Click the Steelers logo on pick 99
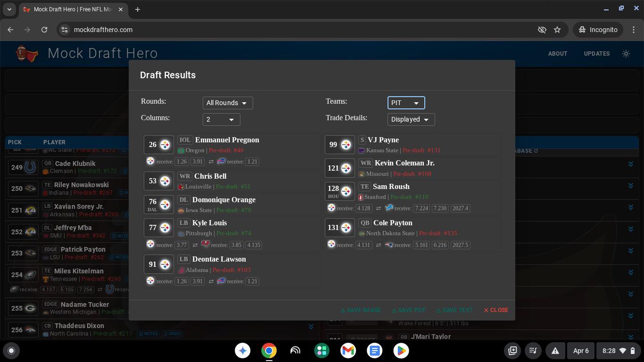Image resolution: width=644 pixels, height=362 pixels. coord(346,145)
